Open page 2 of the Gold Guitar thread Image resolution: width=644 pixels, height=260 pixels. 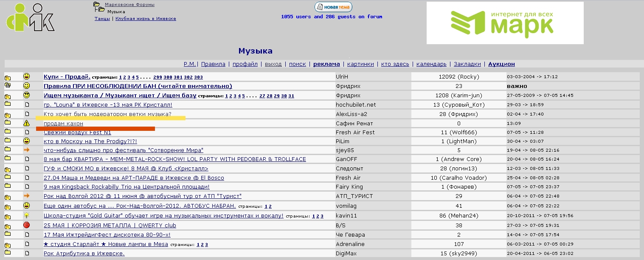pos(318,216)
